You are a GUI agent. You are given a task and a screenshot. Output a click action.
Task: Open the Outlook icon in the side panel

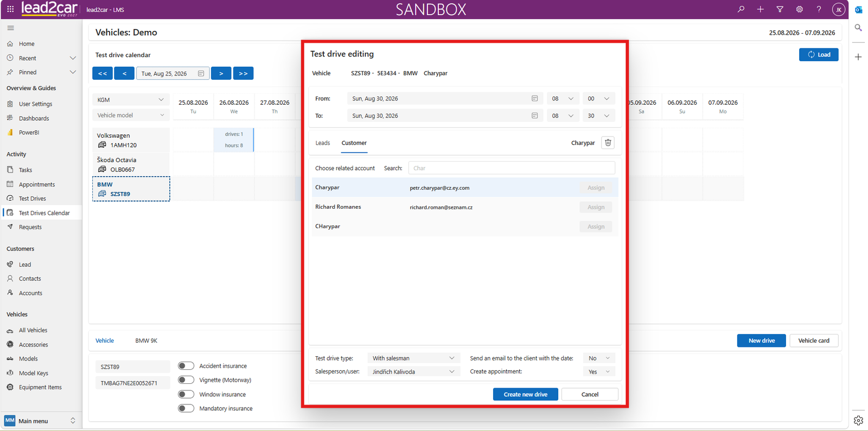pos(858,10)
